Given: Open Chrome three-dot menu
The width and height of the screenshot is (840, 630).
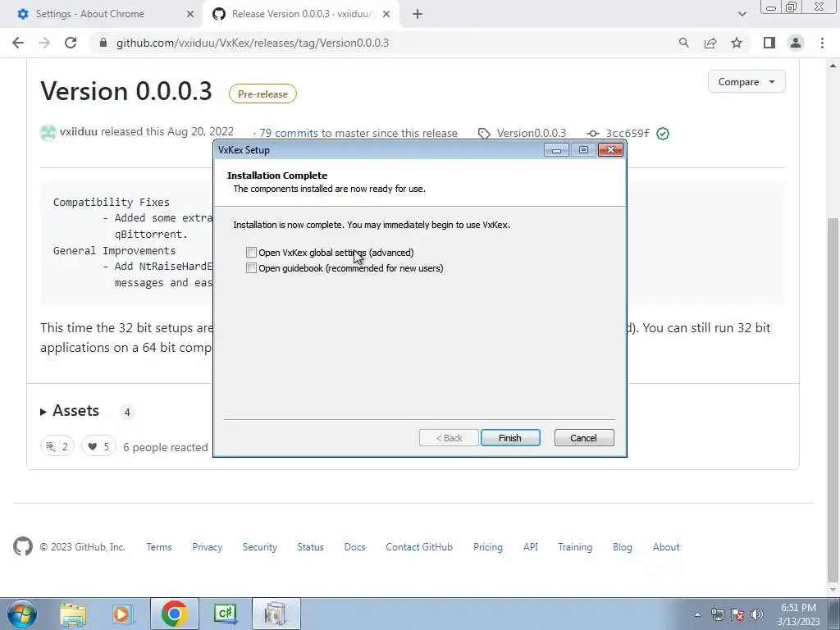Looking at the screenshot, I should point(822,43).
